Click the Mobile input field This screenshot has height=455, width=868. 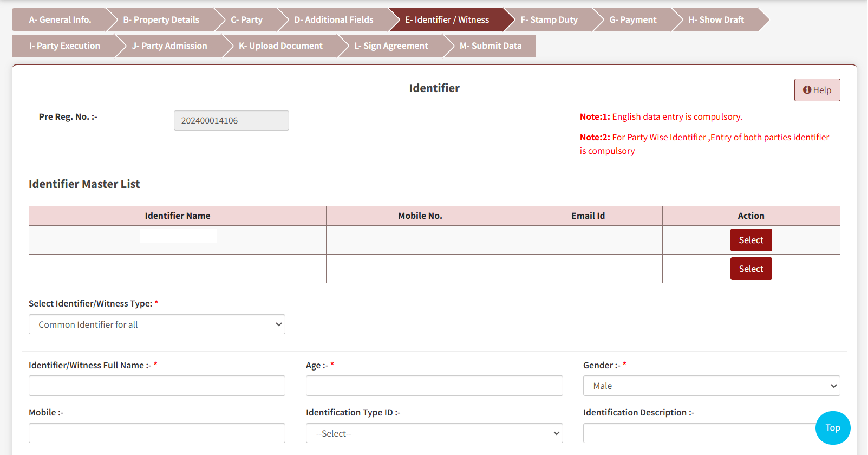click(x=157, y=433)
